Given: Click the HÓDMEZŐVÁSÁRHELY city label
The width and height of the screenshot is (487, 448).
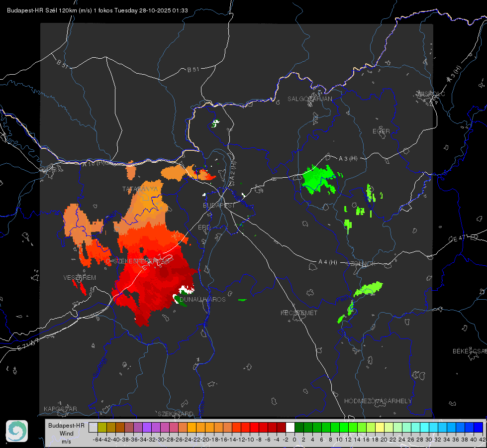Looking at the screenshot, I should (378, 401).
